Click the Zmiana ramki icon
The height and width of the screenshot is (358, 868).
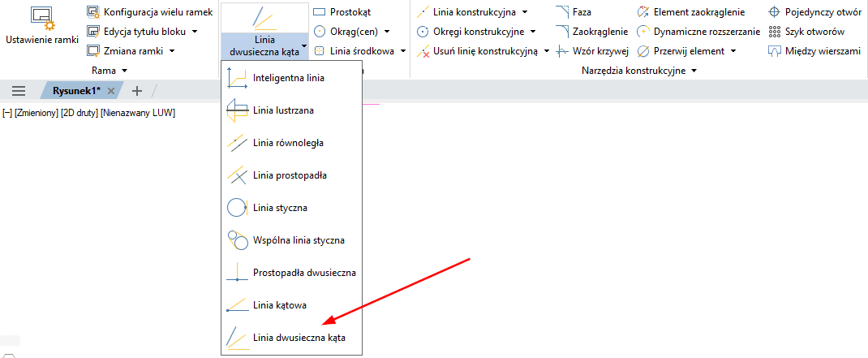pos(93,51)
